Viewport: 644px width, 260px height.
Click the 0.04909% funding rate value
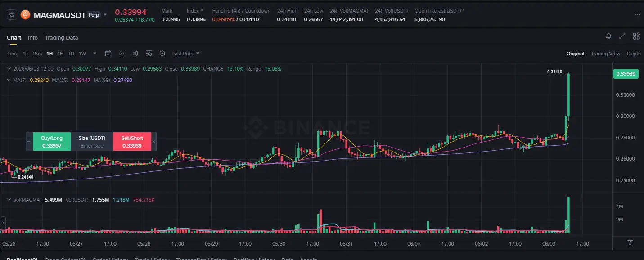223,19
